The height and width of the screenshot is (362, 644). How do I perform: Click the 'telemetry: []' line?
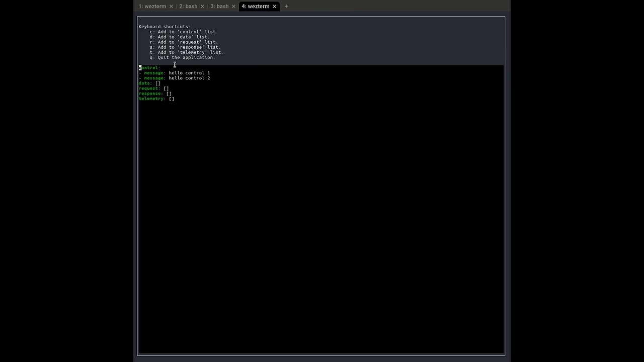pos(156,99)
